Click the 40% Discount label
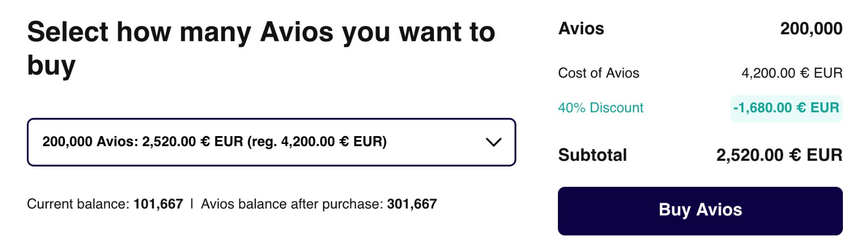 pos(600,108)
